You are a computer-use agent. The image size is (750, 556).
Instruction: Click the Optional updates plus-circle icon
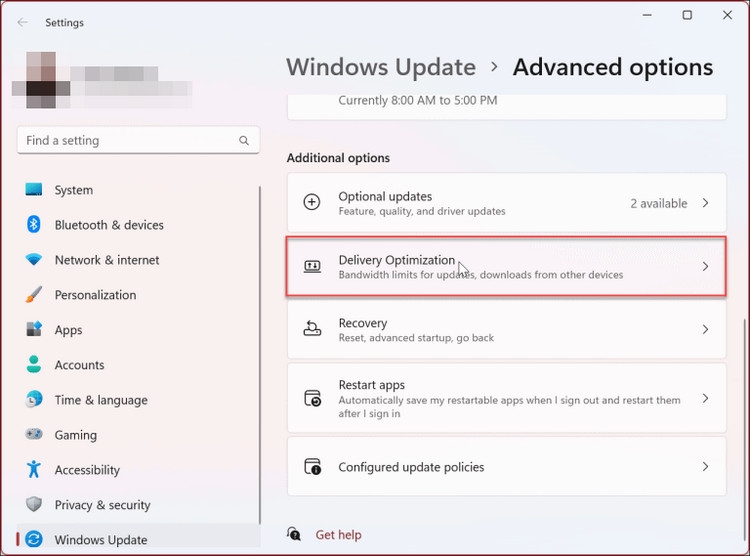312,202
